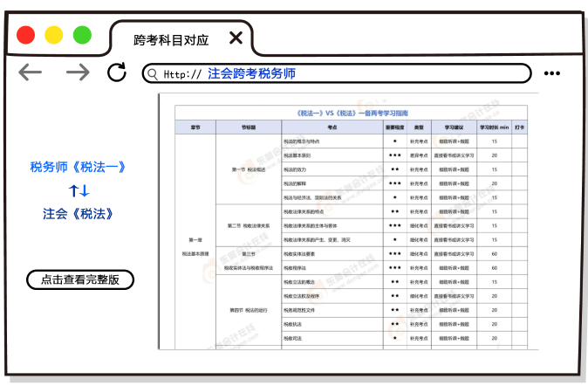Screen dimensions: 588x386
Task: Click the red circle window button
Action: coord(26,35)
